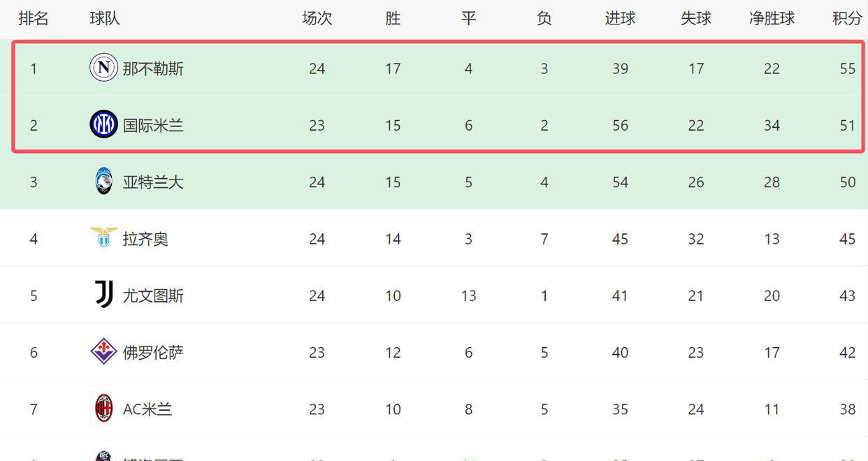Open the 尤文图斯 team page

click(x=153, y=295)
